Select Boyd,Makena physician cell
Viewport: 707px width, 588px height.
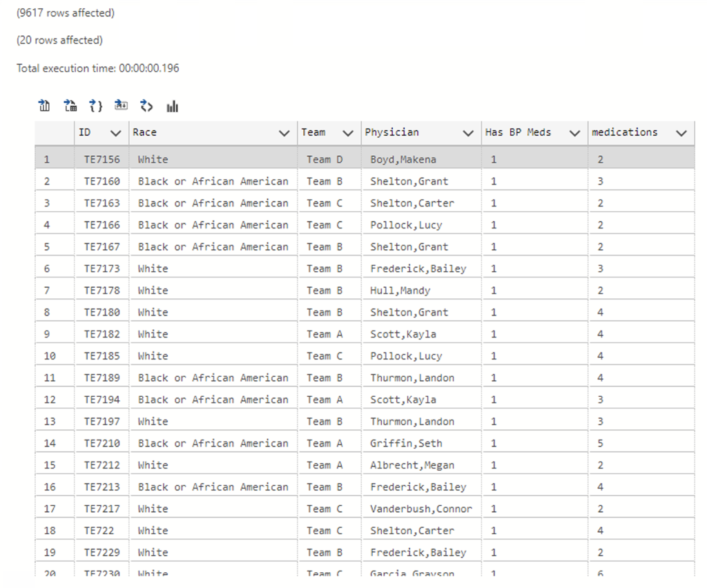(x=421, y=159)
